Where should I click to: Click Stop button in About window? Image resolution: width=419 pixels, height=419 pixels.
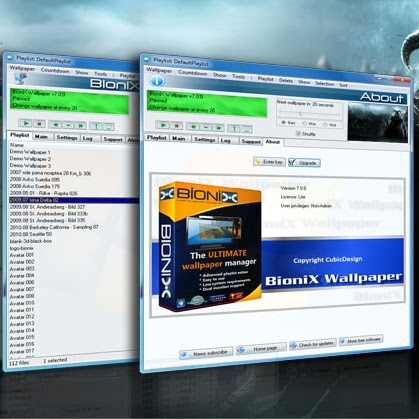(176, 126)
